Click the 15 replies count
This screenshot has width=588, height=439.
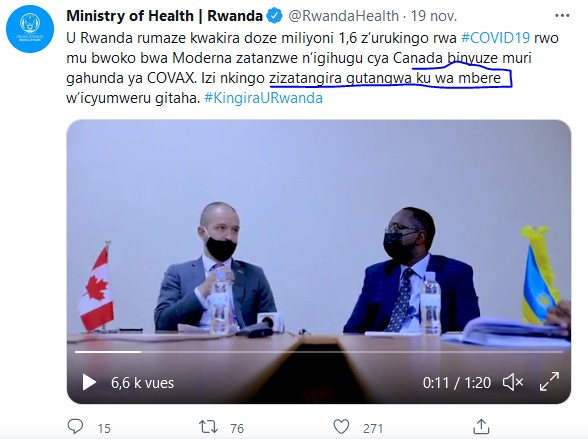point(104,428)
